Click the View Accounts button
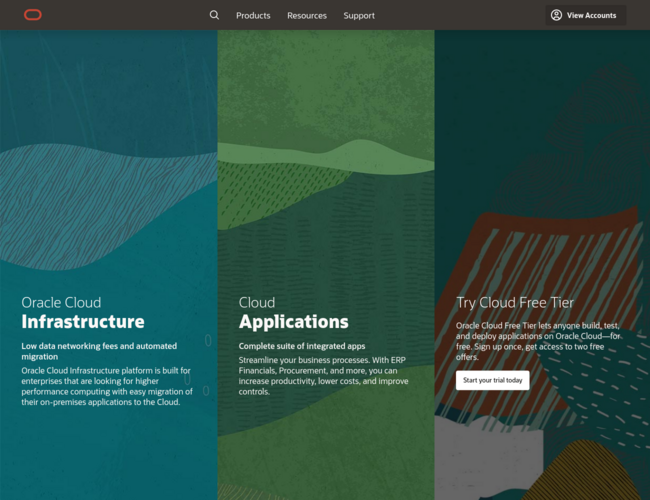 (591, 16)
